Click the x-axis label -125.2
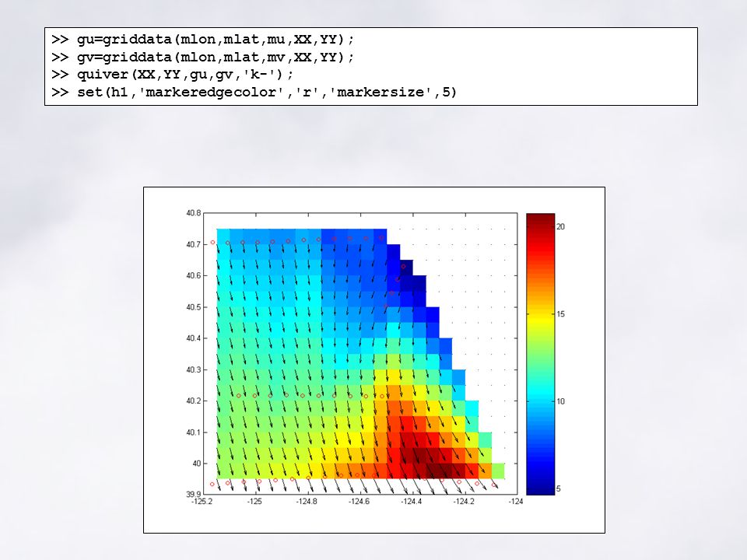 point(202,502)
